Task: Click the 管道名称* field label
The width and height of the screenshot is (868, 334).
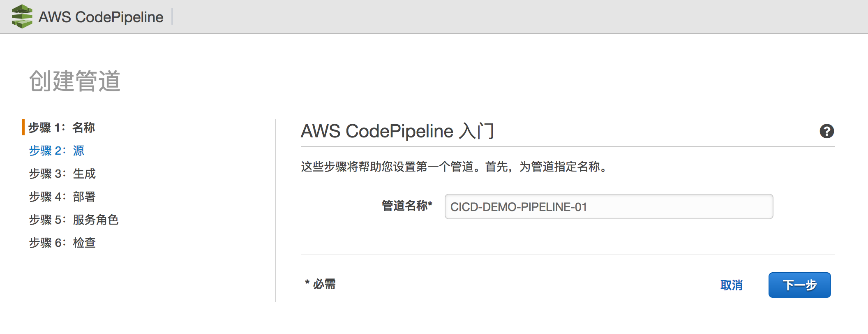Action: pyautogui.click(x=407, y=206)
